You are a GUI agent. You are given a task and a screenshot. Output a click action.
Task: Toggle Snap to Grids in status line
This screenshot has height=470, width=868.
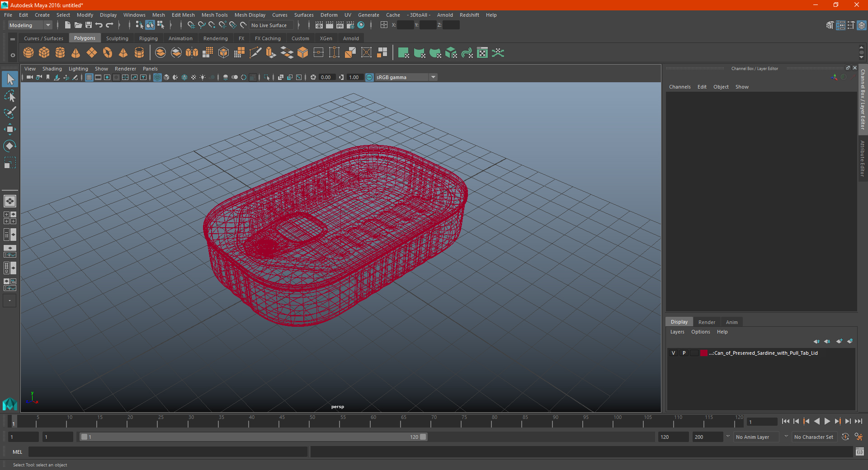tap(191, 25)
